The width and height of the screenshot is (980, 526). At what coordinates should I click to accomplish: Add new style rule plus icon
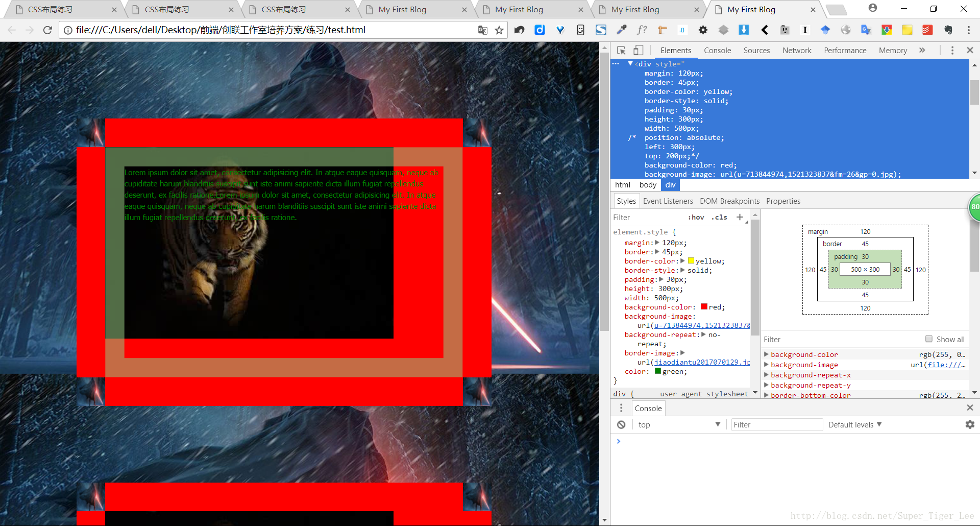point(740,217)
